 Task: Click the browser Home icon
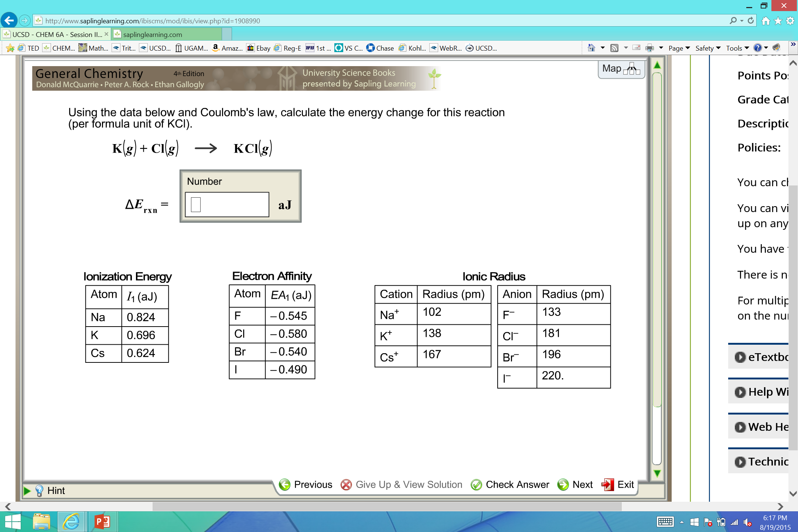point(591,47)
